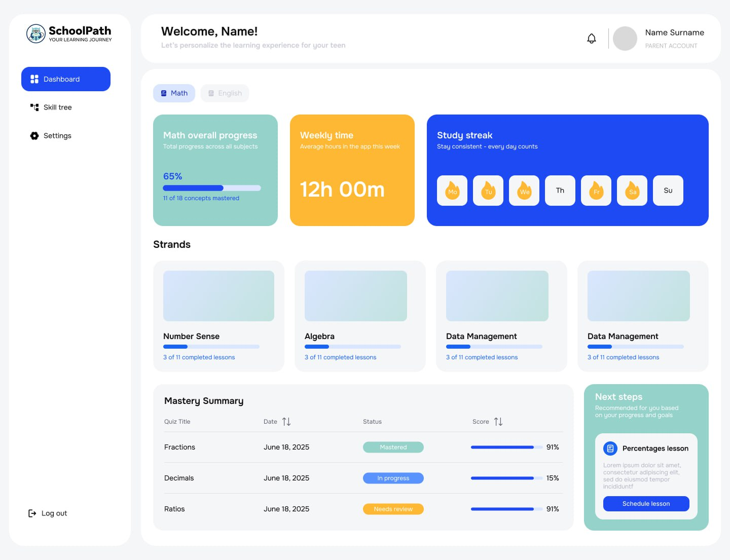Sort the table by Date
This screenshot has height=560, width=730.
click(286, 421)
